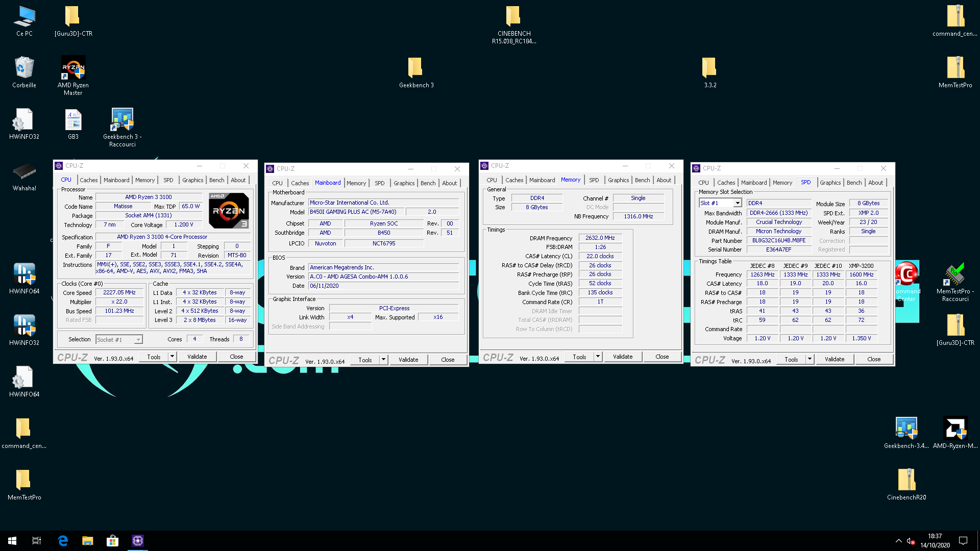The height and width of the screenshot is (551, 980).
Task: Open the HWiNFO32 desktop icon near top left
Action: tap(24, 124)
